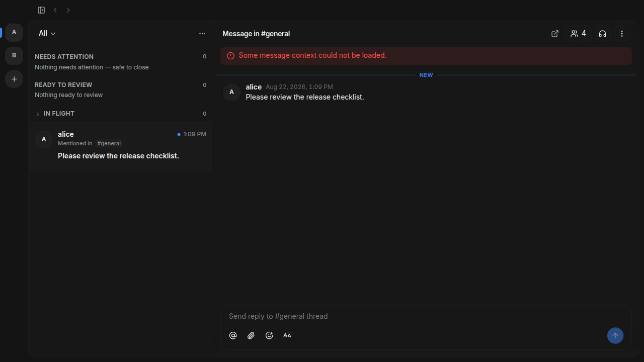Go forward with the right arrow
The width and height of the screenshot is (644, 362).
[x=68, y=10]
